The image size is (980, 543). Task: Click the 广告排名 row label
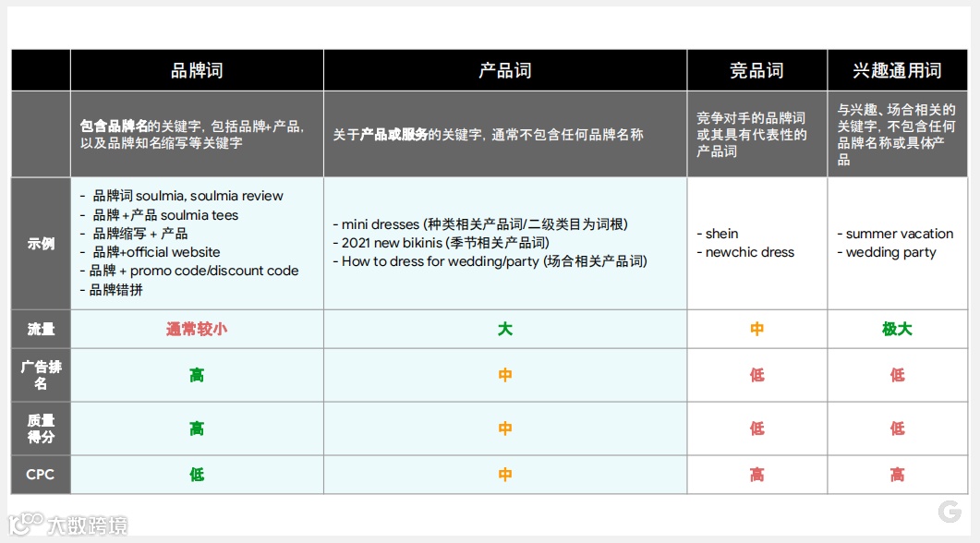[x=39, y=374]
